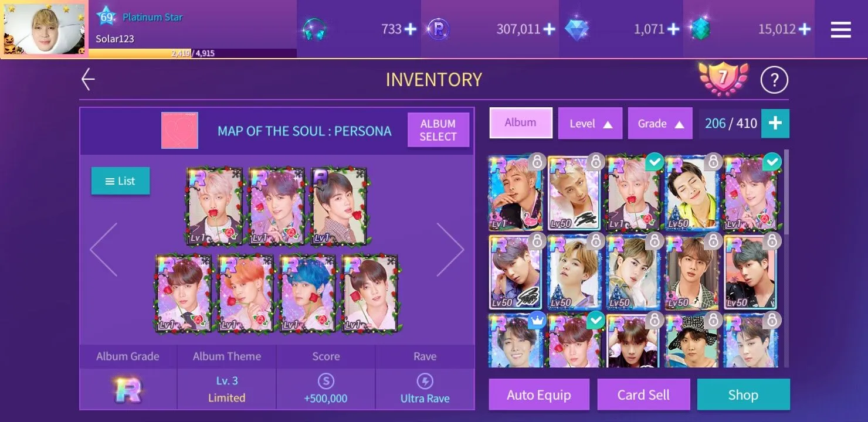Add emerald gems with the plus icon

[805, 29]
